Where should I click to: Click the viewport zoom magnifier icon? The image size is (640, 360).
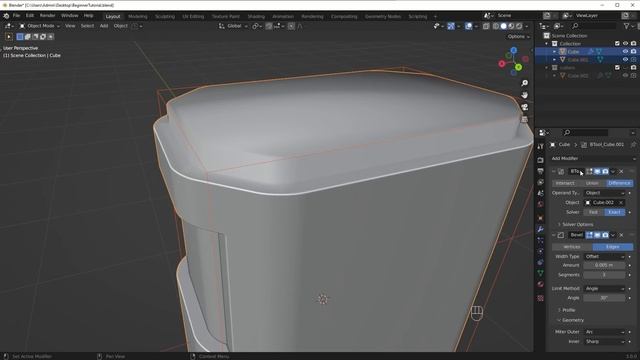pyautogui.click(x=524, y=83)
